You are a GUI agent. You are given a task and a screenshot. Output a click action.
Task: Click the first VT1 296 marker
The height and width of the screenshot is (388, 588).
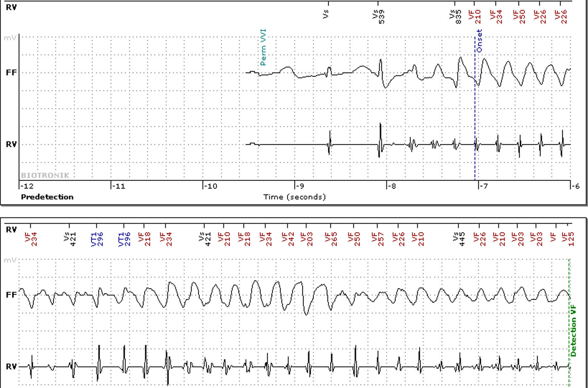click(x=97, y=239)
